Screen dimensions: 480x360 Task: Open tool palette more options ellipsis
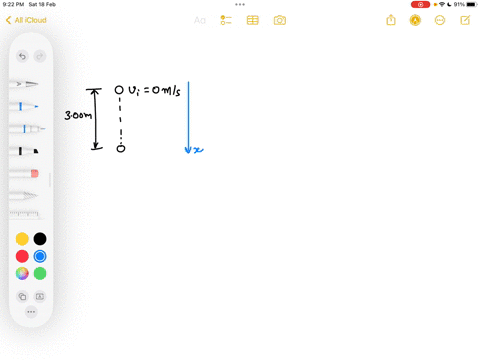tap(31, 312)
